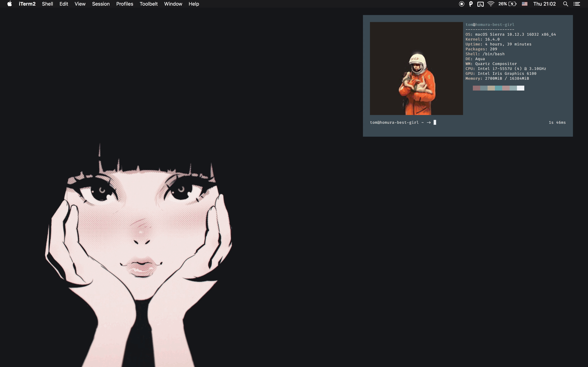Click the P-shaped status bar icon
This screenshot has height=367, width=588.
pyautogui.click(x=471, y=4)
